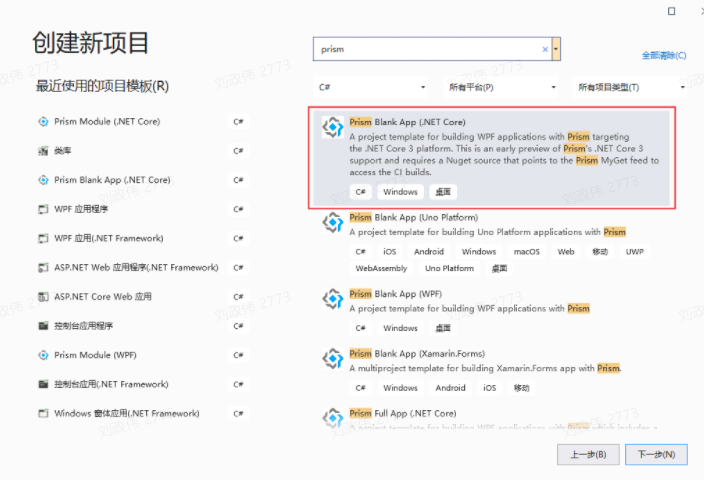
Task: Select Prism Blank App (.NET Core) result title
Action: pos(407,122)
